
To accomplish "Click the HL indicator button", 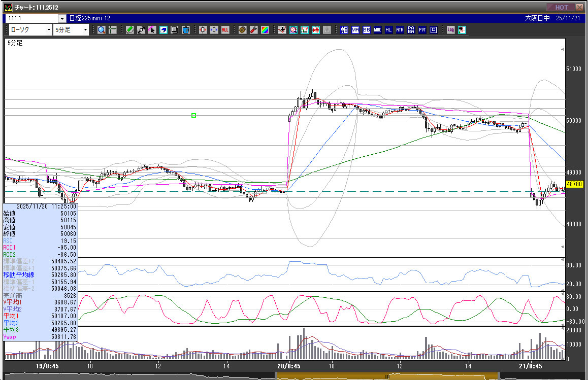I will click(x=389, y=30).
